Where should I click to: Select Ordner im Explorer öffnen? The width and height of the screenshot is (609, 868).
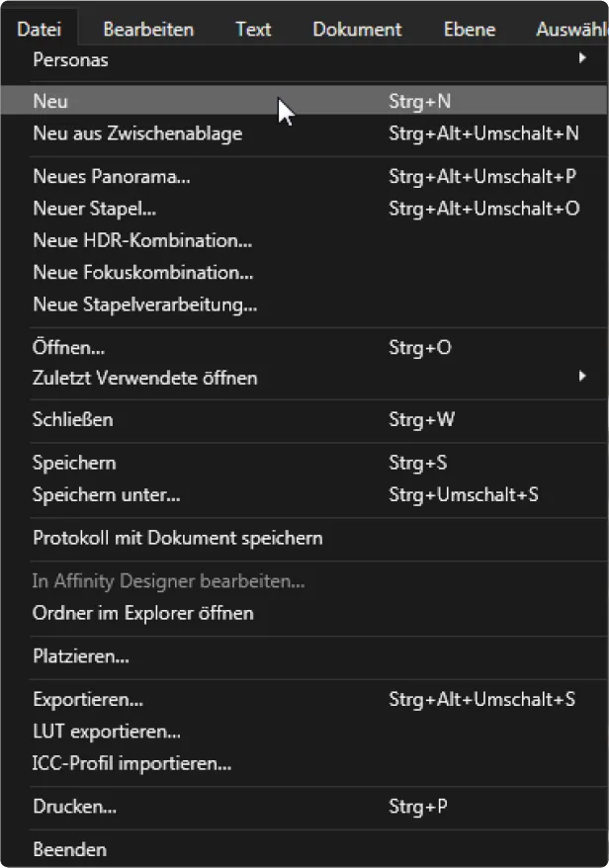coord(143,614)
